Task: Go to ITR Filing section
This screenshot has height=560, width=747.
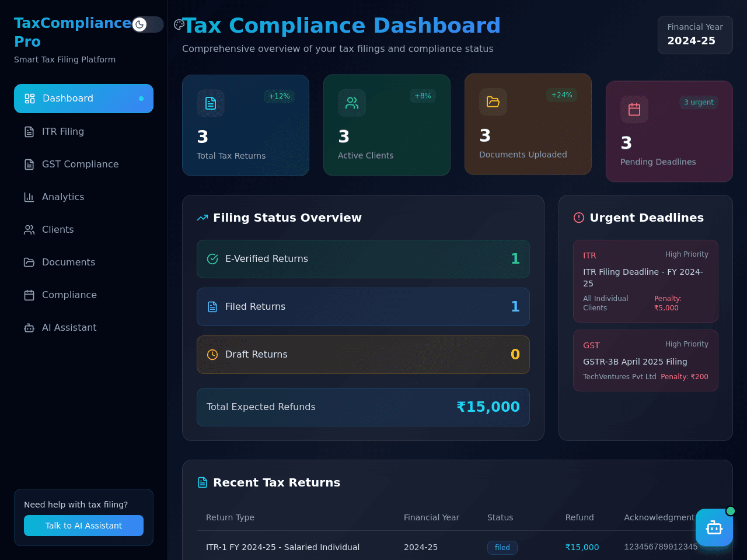Action: [83, 132]
